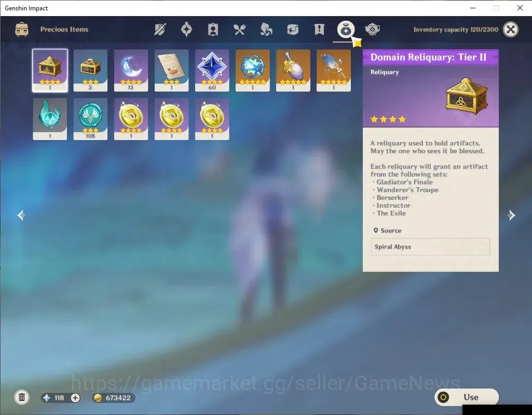Click the Berserker set entry
The image size is (532, 415).
pos(392,198)
